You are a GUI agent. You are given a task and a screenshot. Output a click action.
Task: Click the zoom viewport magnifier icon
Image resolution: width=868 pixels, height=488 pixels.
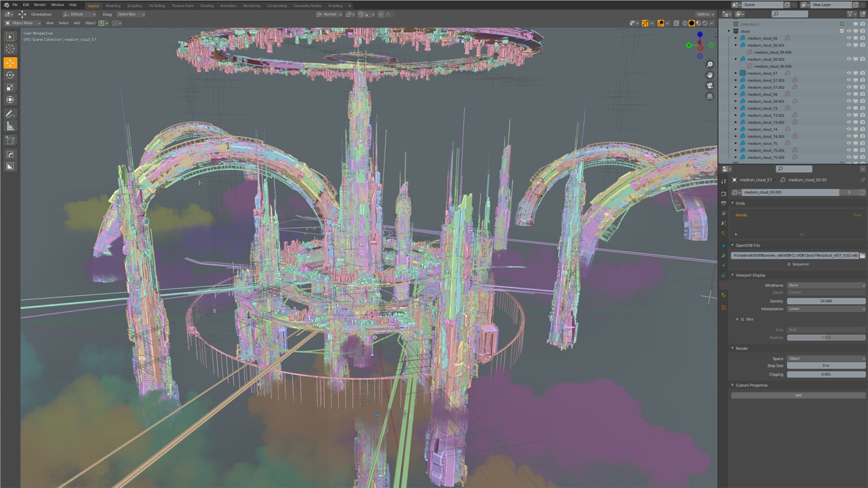tap(710, 65)
